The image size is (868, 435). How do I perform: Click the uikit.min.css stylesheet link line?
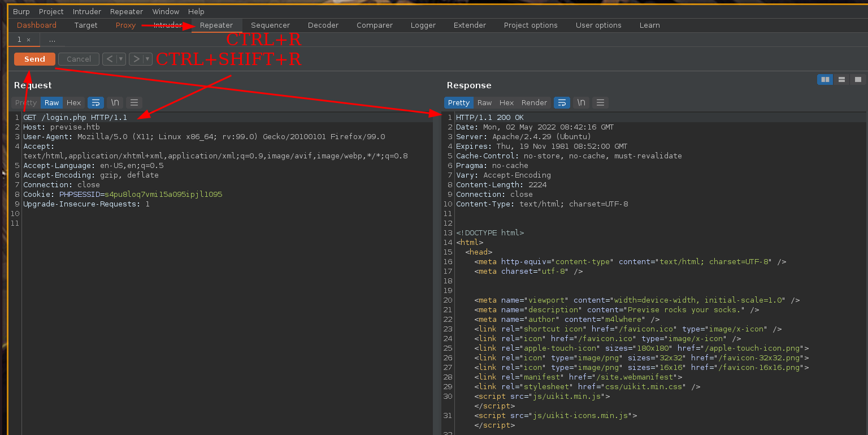pyautogui.click(x=587, y=387)
